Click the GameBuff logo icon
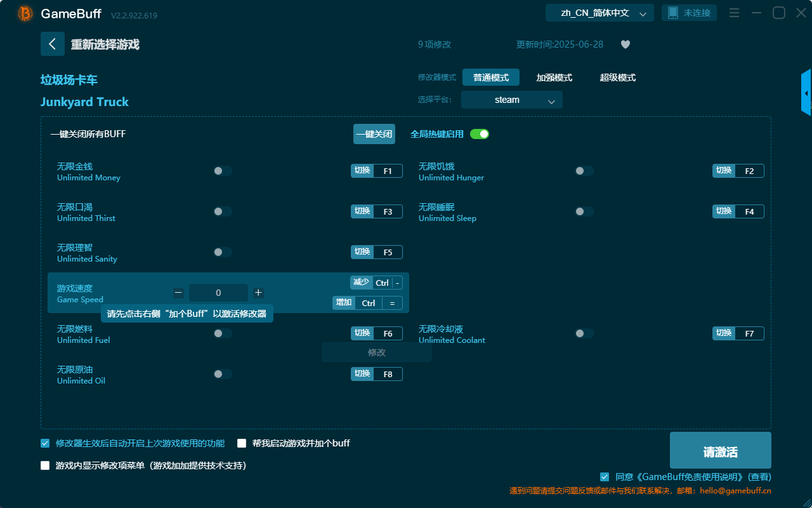812x508 pixels. [x=24, y=13]
